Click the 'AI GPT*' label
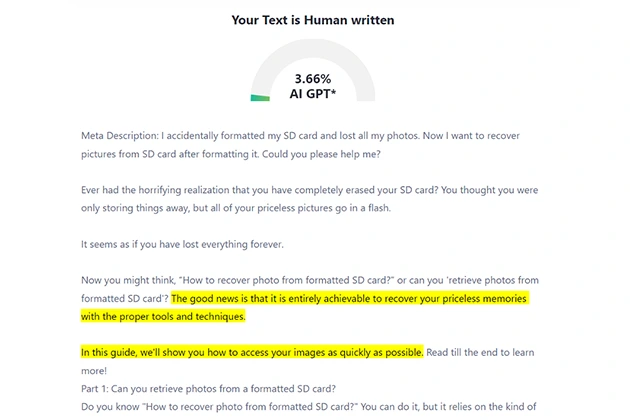Viewport: 630px width, 420px height. tap(313, 94)
